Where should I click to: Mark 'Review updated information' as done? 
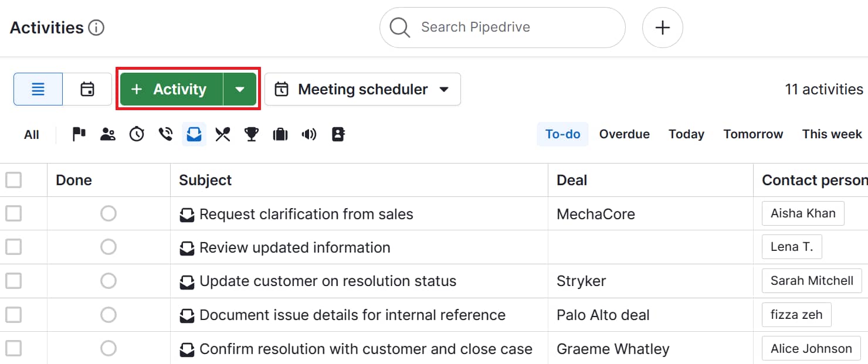(108, 247)
